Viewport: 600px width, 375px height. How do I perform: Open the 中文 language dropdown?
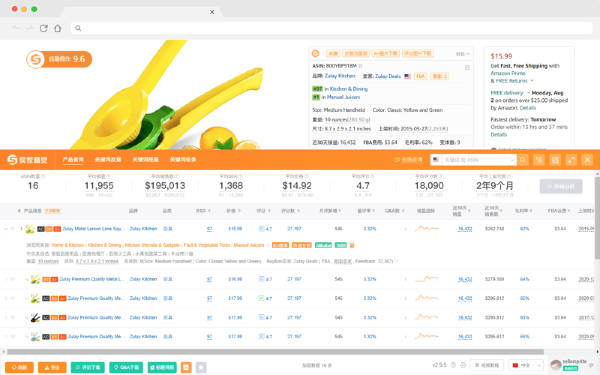click(x=527, y=365)
